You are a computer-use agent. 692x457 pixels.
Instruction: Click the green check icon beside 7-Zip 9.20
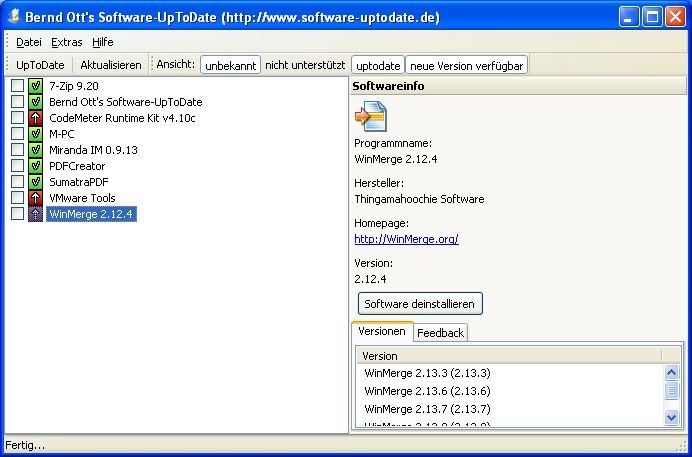click(x=35, y=86)
